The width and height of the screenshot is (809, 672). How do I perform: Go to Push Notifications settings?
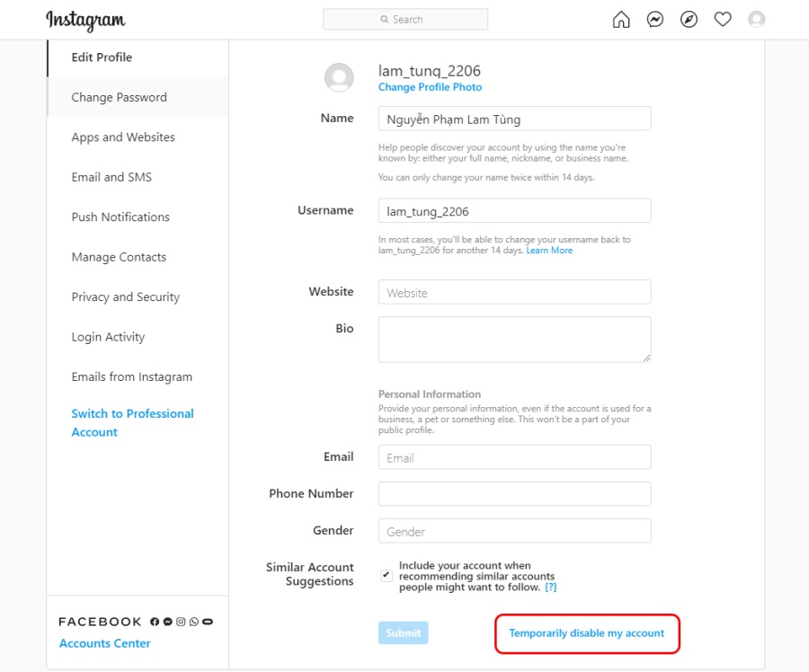pos(120,217)
